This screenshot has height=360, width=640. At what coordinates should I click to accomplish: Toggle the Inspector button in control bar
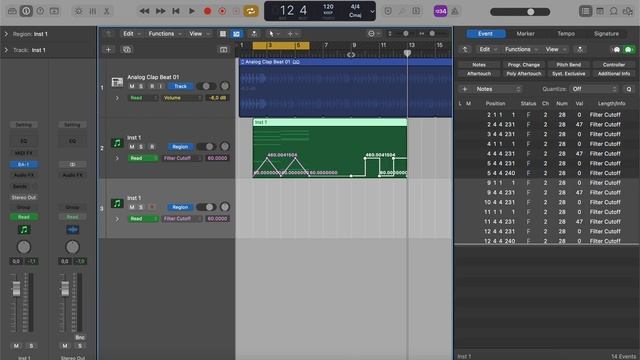[x=26, y=11]
